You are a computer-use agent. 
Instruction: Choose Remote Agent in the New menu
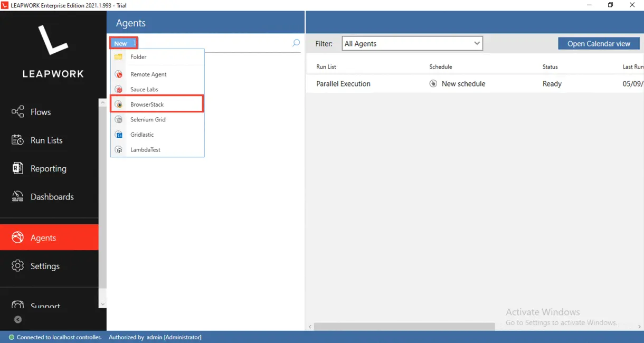(148, 74)
